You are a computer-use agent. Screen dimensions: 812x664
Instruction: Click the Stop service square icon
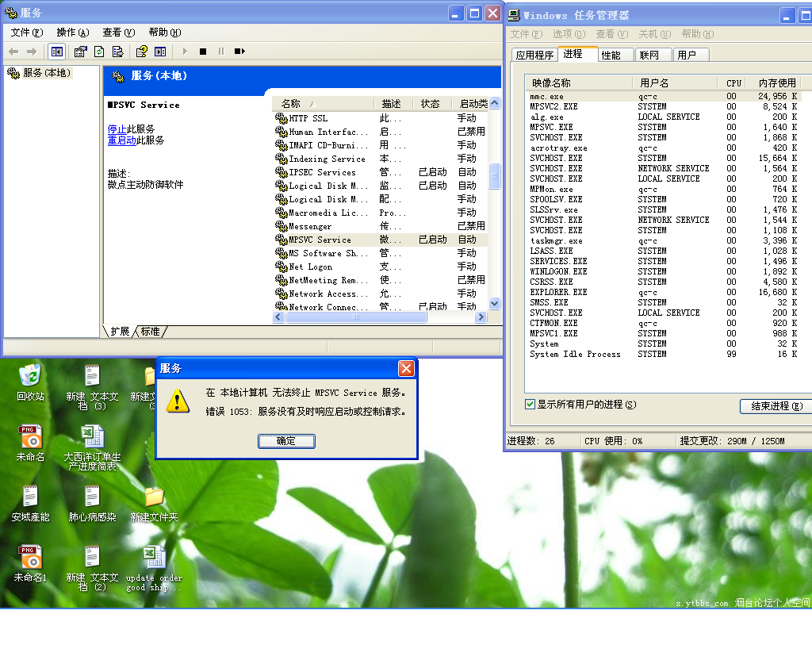click(203, 52)
